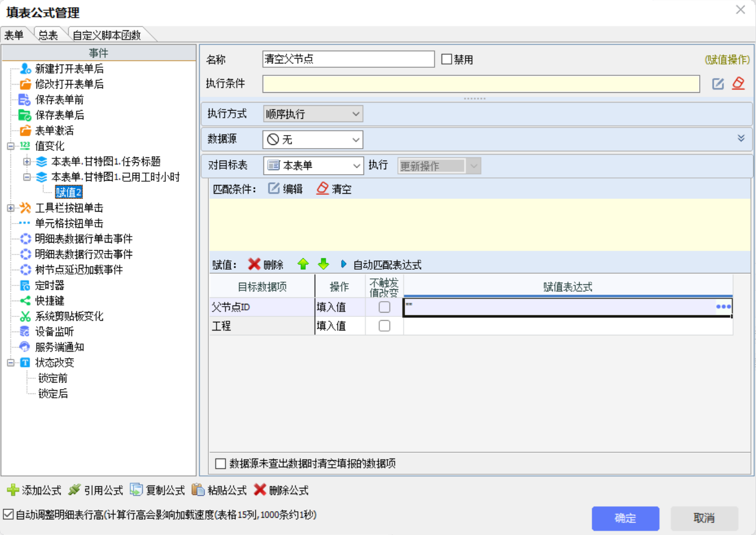This screenshot has width=756, height=535.
Task: Open the 对目标表 本表单 dropdown
Action: [x=313, y=165]
